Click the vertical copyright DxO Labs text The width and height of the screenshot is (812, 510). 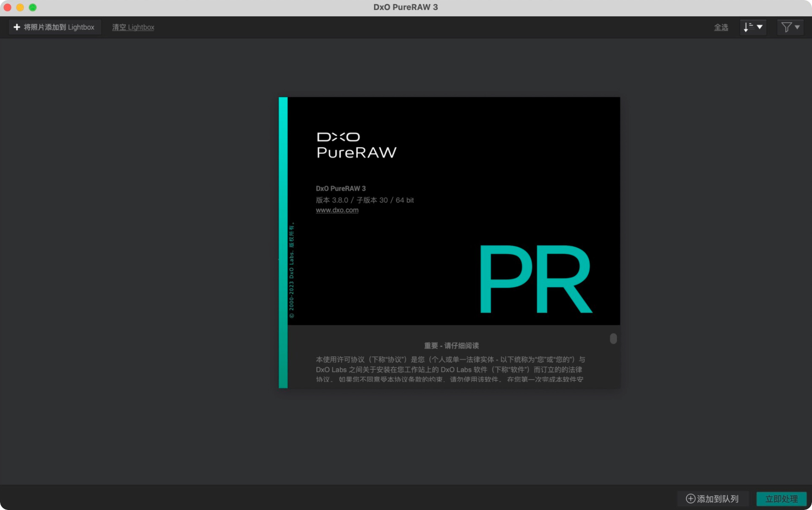292,271
